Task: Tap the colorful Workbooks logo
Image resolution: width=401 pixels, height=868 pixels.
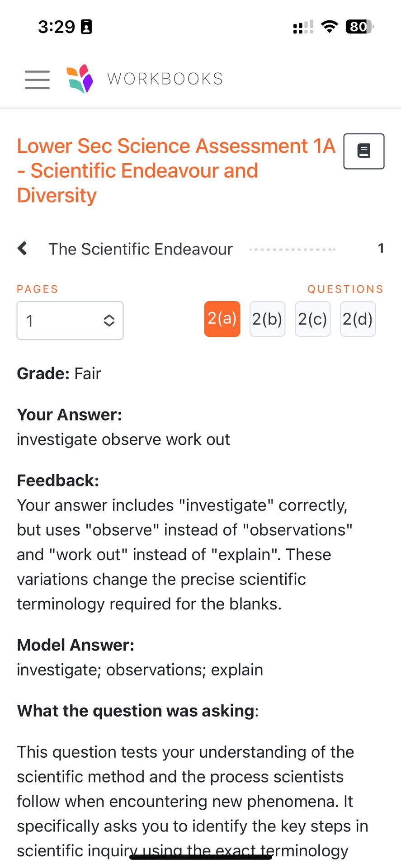Action: click(x=80, y=79)
